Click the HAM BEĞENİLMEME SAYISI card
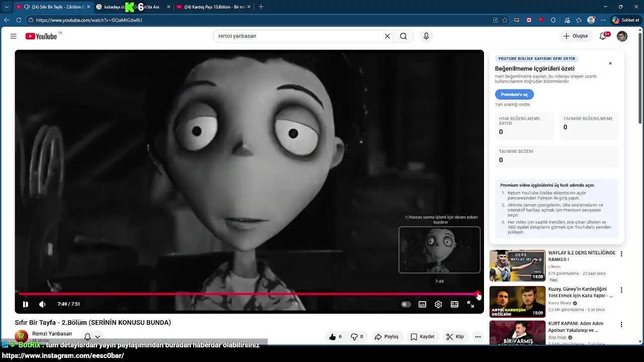The width and height of the screenshot is (644, 362). [x=523, y=126]
